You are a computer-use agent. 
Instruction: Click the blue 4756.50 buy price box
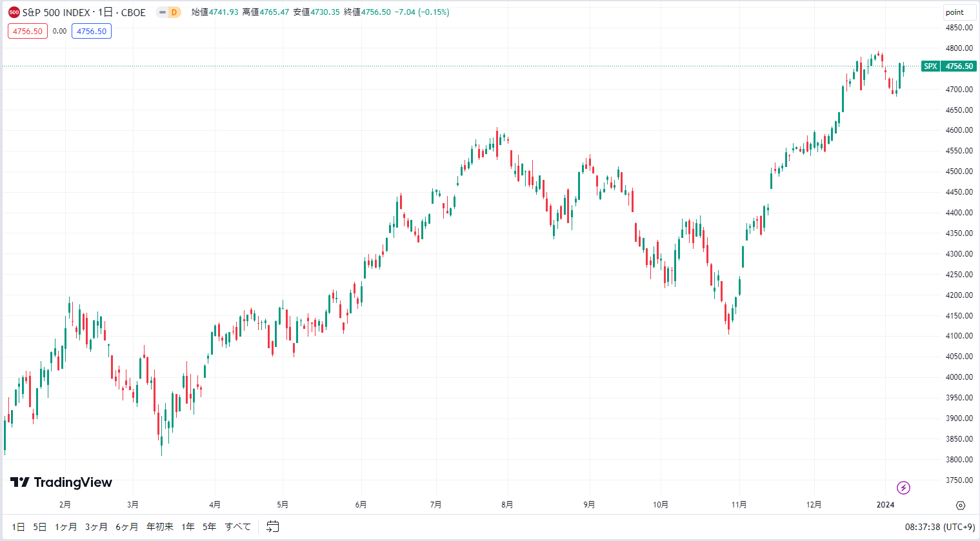92,31
